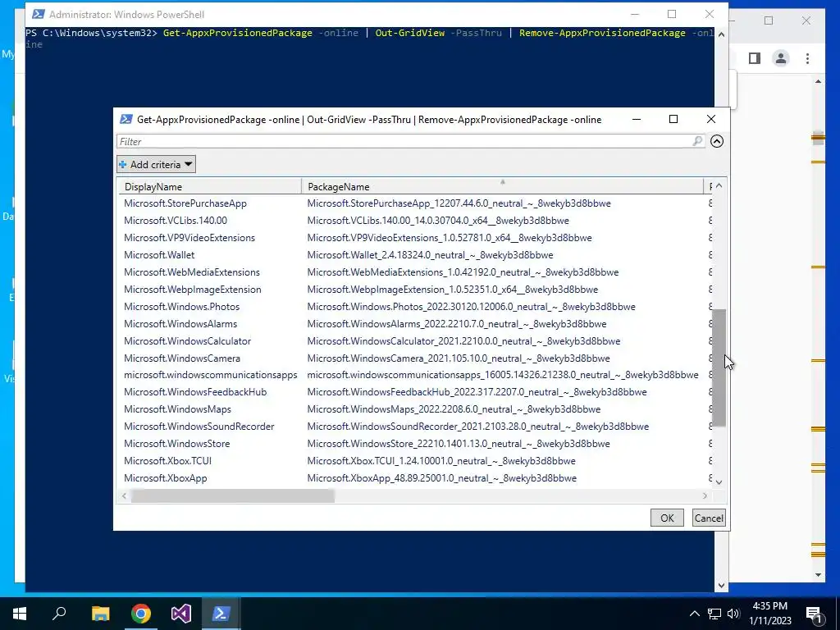This screenshot has height=630, width=840.
Task: Click the magnifier icon in Filter box
Action: click(697, 141)
